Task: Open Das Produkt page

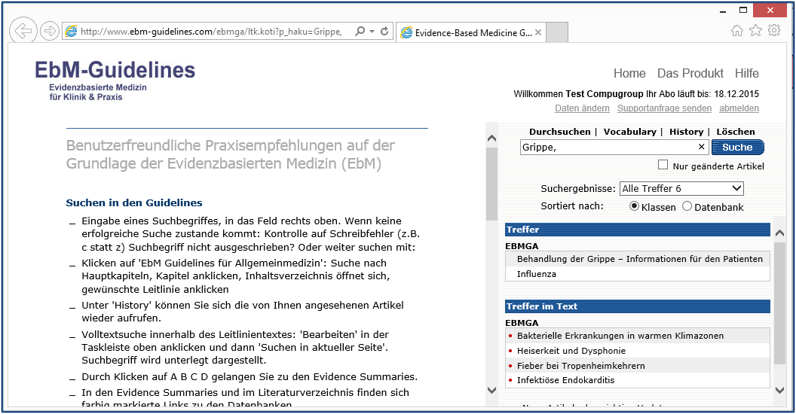Action: (x=690, y=73)
